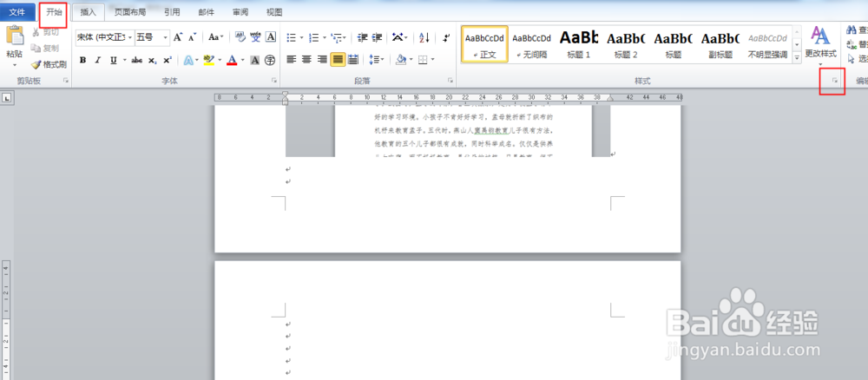This screenshot has height=380, width=868.
Task: Open the font name dropdown (宋体)
Action: click(x=130, y=37)
